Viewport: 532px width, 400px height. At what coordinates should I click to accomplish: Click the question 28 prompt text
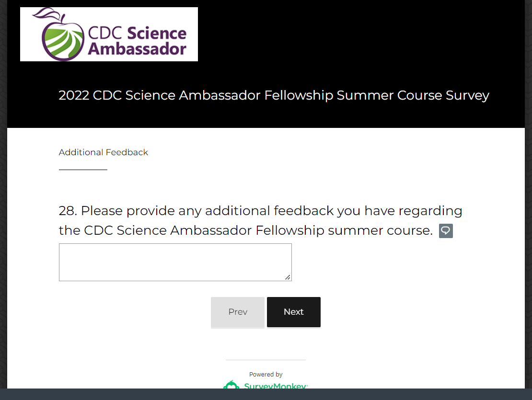pos(260,211)
